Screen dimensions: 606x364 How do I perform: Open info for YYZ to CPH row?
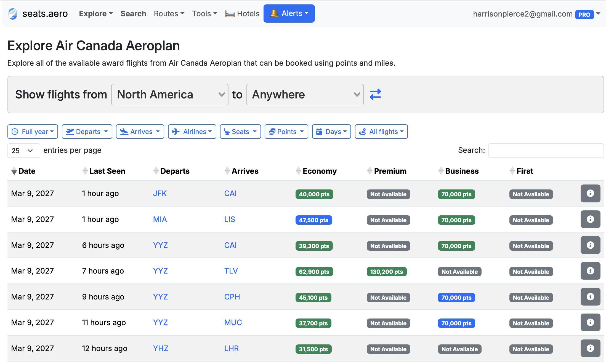[x=590, y=297]
